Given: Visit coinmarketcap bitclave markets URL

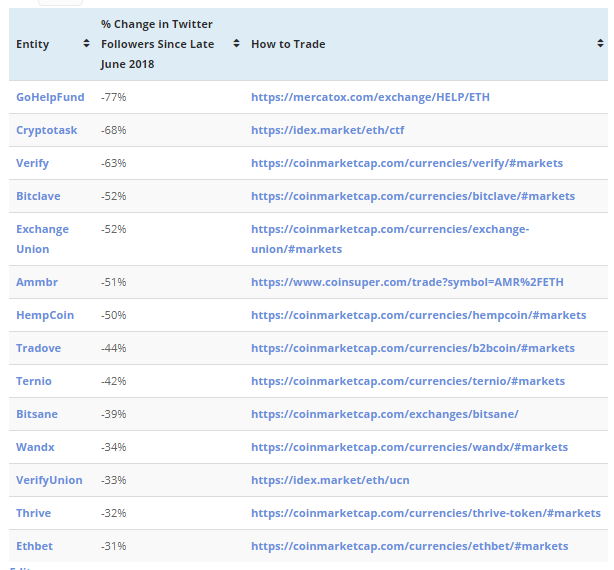Looking at the screenshot, I should (413, 196).
